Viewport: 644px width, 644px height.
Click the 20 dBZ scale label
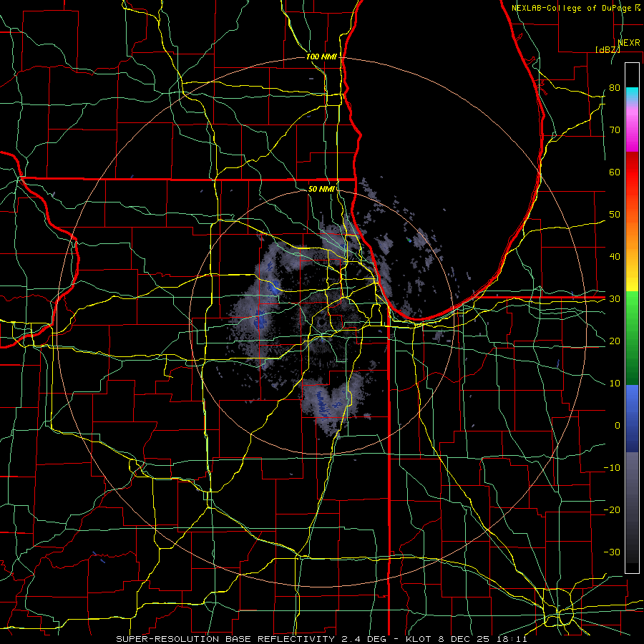[615, 341]
